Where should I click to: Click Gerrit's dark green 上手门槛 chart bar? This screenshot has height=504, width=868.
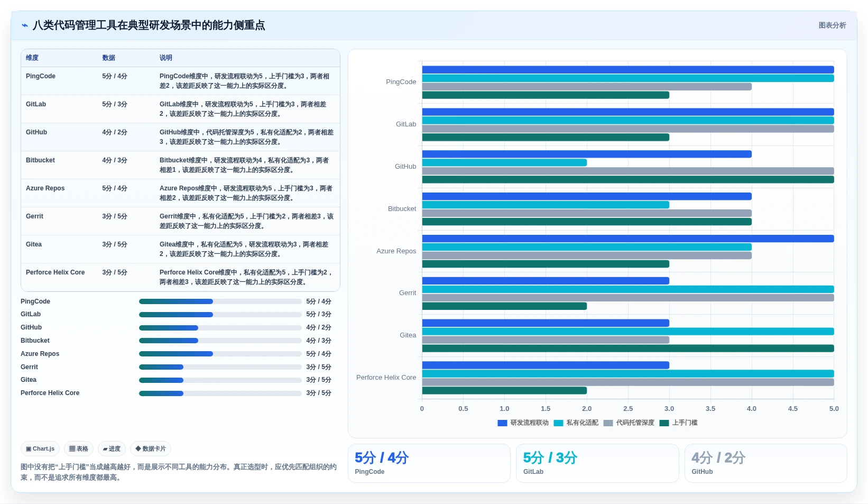point(504,306)
